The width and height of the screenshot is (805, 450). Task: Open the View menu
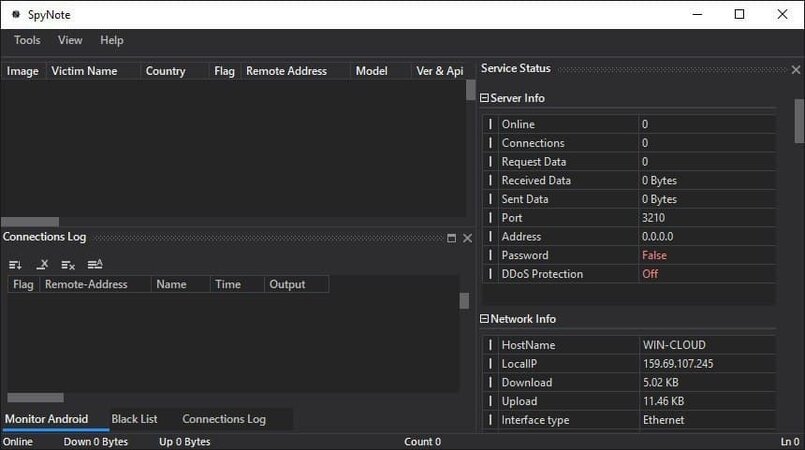pos(70,40)
